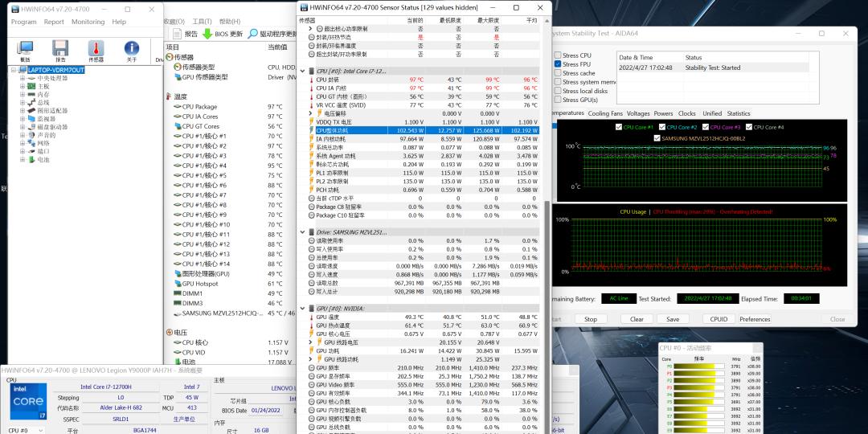The image size is (868, 434).
Task: Open the 传感器 thermometer icon in HWiNFO
Action: [96, 47]
